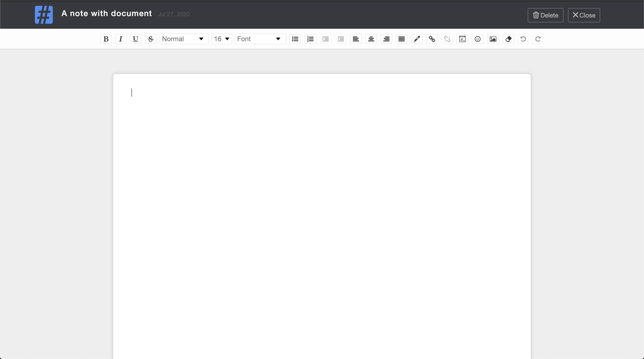
Task: Click the eraser remove formatting icon
Action: pos(508,39)
